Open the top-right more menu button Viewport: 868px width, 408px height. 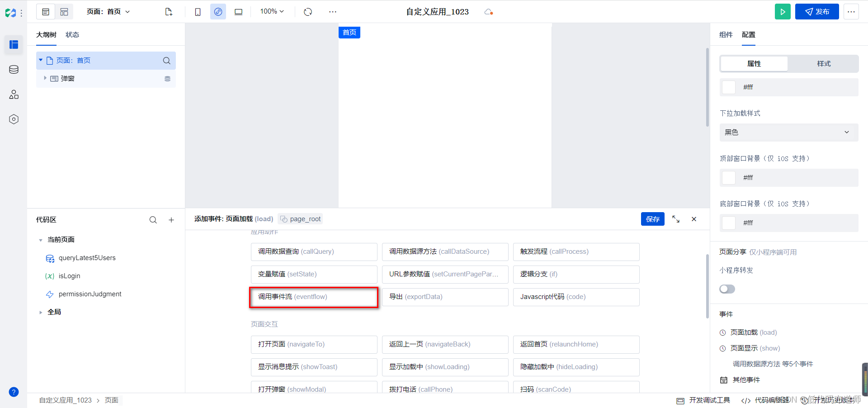click(851, 12)
